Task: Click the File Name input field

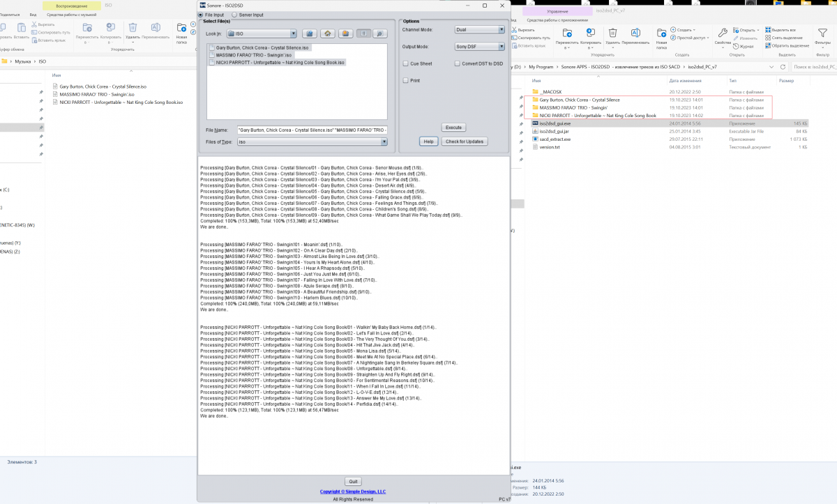Action: pyautogui.click(x=312, y=130)
